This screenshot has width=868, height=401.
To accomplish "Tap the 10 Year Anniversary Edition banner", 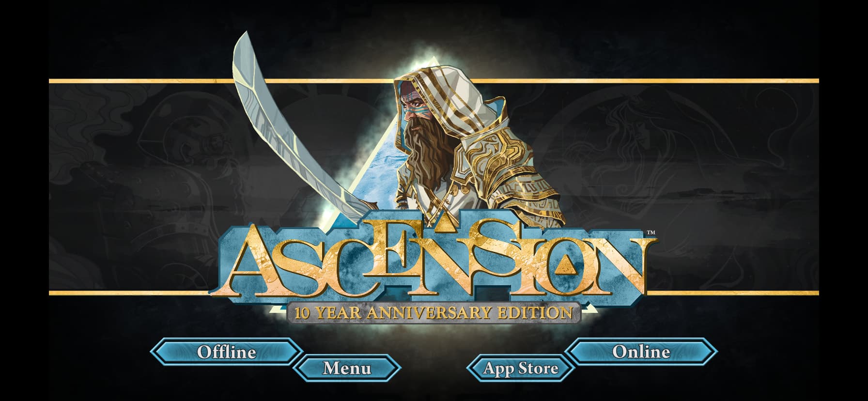I will pyautogui.click(x=434, y=312).
